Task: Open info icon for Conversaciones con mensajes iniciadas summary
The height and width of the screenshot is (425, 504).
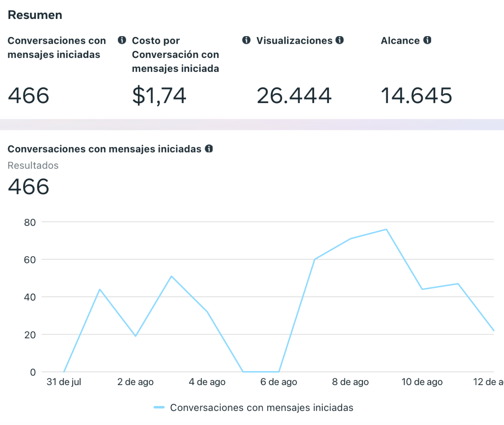Action: [x=122, y=40]
